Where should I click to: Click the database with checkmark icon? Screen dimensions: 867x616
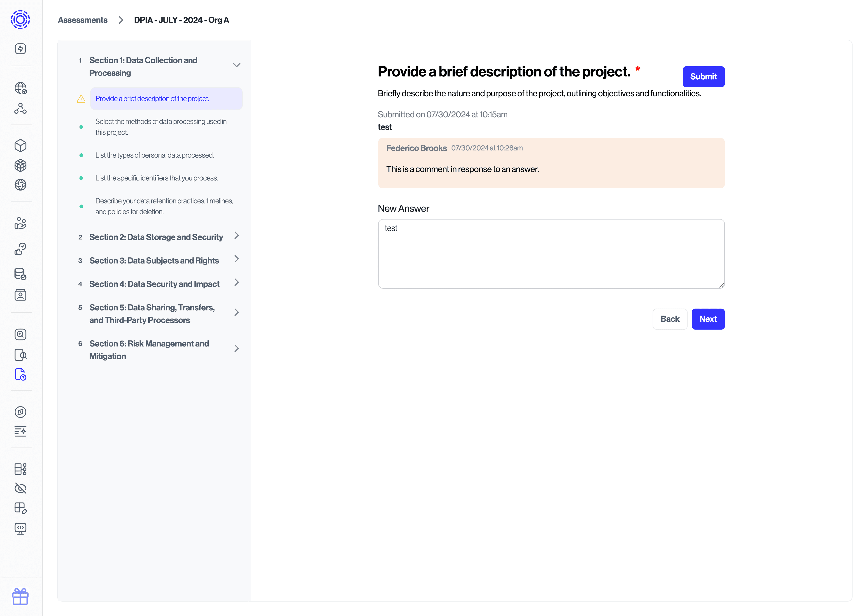coord(21,274)
